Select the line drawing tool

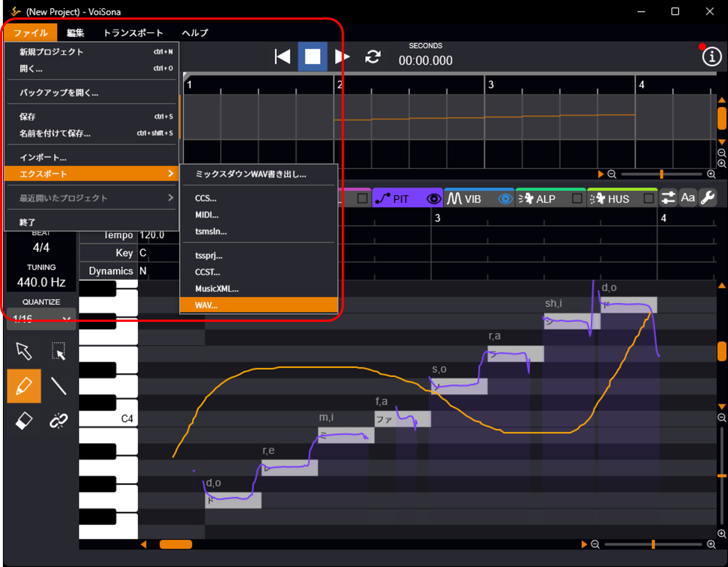click(x=59, y=386)
